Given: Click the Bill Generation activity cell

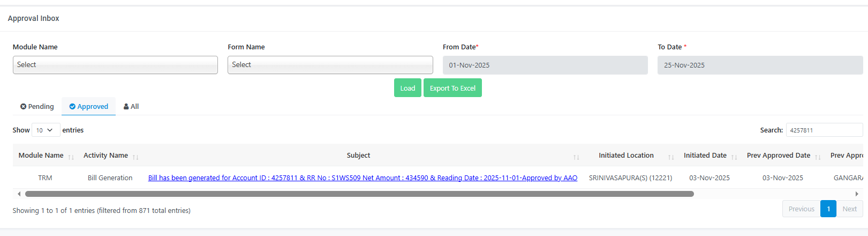Looking at the screenshot, I should pos(110,178).
